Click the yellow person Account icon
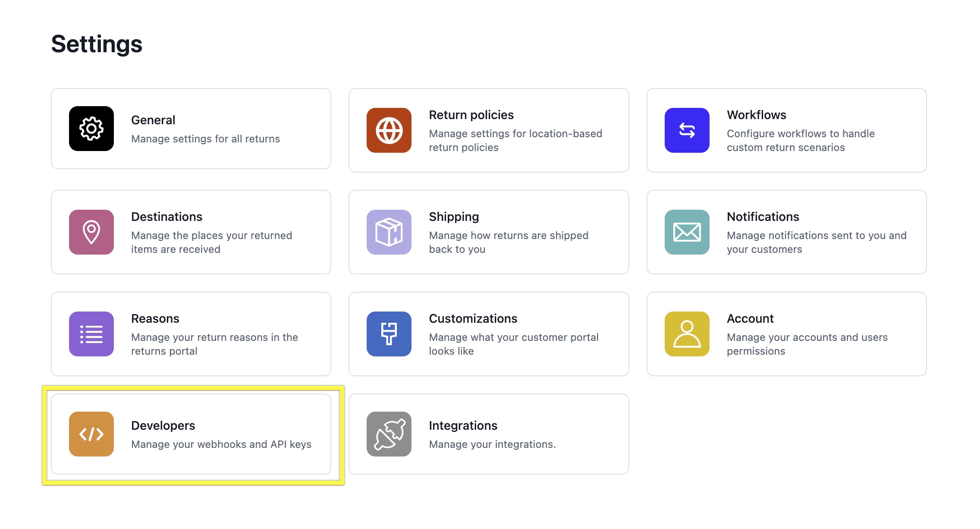This screenshot has width=980, height=529. [687, 334]
